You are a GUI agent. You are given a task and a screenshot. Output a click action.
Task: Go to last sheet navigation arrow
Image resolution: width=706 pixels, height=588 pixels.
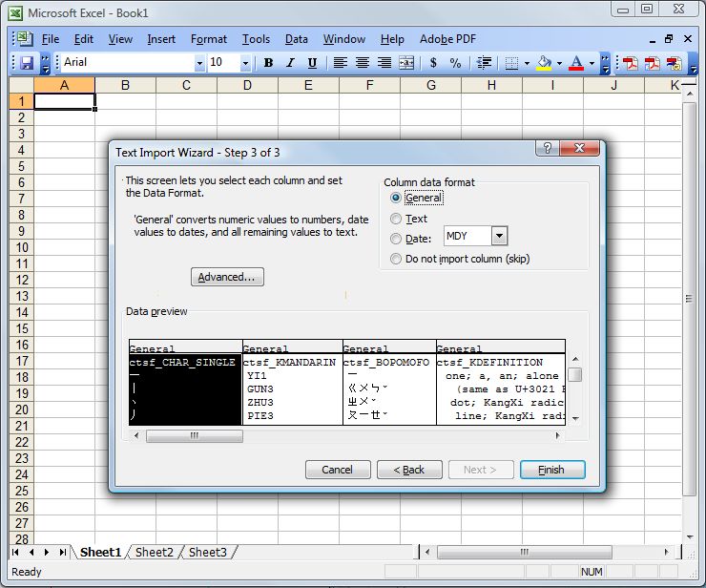point(63,552)
